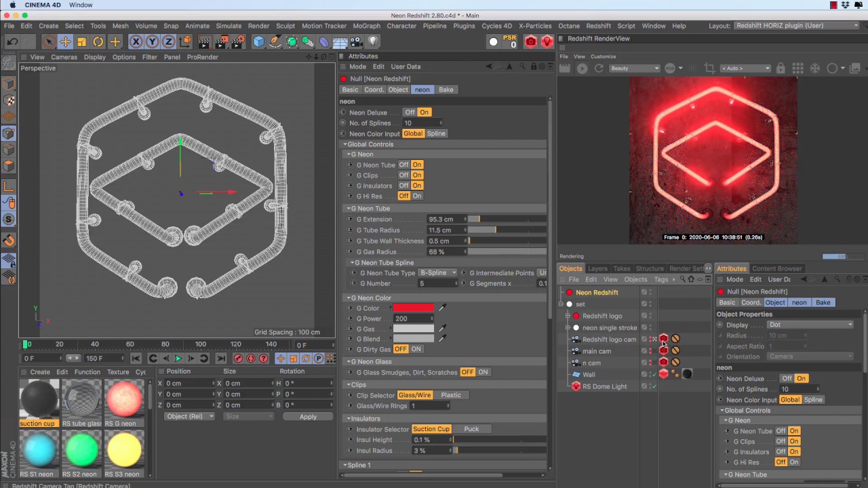Image resolution: width=868 pixels, height=488 pixels.
Task: Enable G Dirty Gas ON
Action: coord(416,349)
